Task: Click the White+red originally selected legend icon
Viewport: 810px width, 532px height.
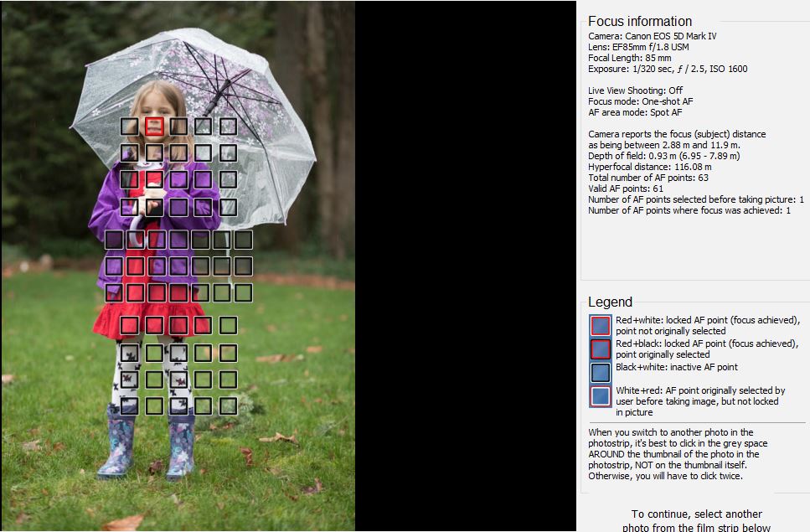Action: coord(601,396)
